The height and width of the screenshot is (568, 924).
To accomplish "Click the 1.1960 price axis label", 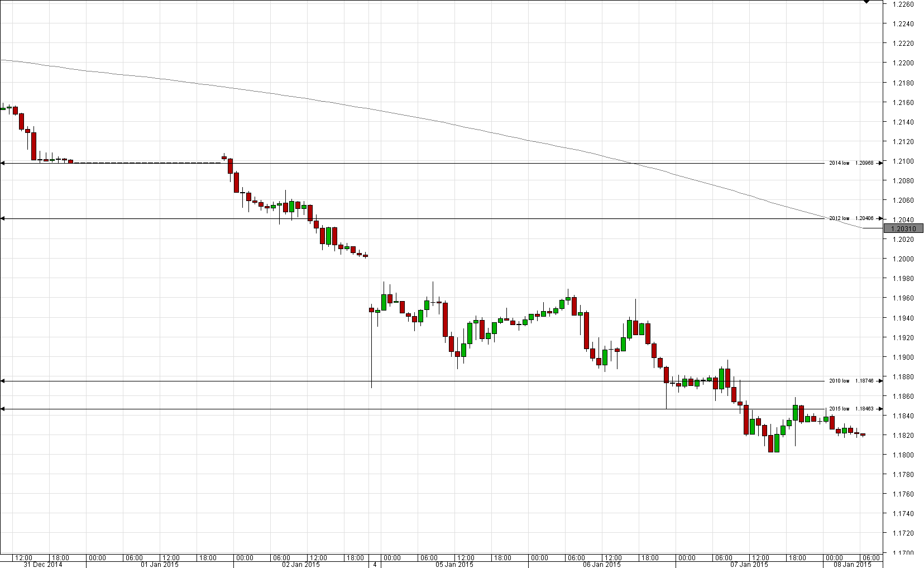I will coord(903,298).
